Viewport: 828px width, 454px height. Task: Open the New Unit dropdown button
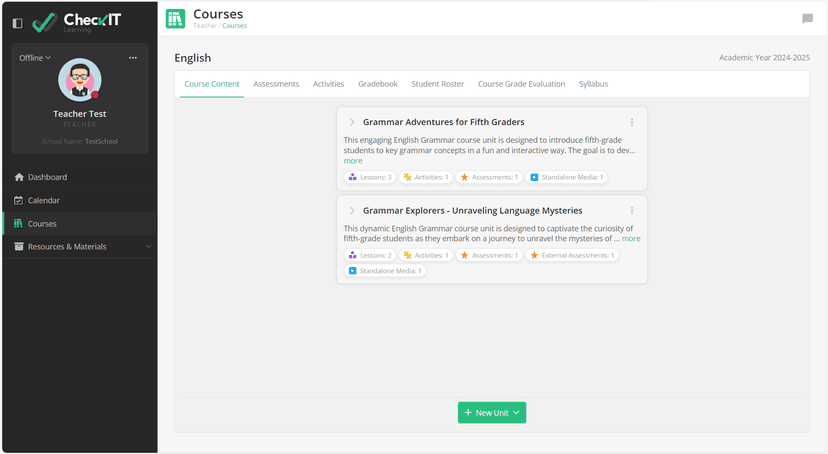tap(492, 413)
